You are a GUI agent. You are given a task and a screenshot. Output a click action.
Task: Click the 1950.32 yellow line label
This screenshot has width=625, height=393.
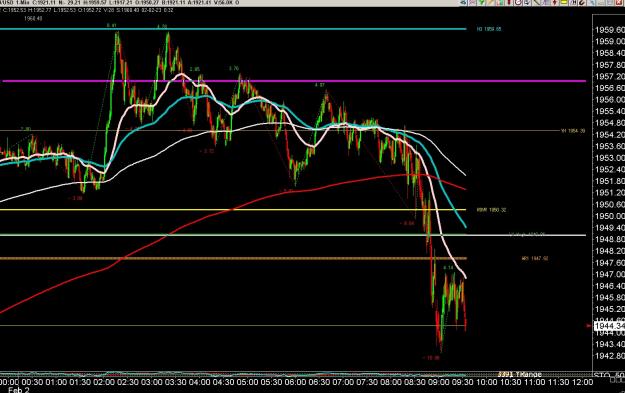click(x=491, y=210)
